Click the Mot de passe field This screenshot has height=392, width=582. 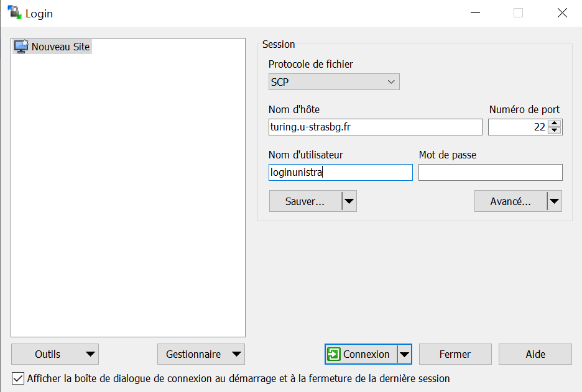(490, 173)
